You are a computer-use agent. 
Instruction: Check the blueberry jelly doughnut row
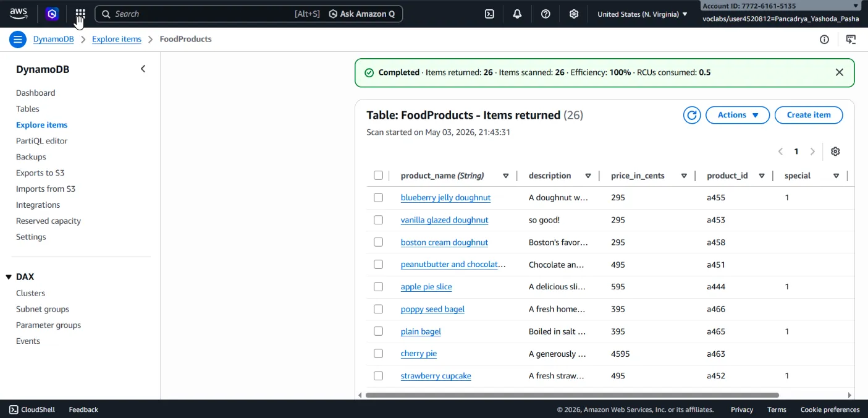pyautogui.click(x=378, y=198)
